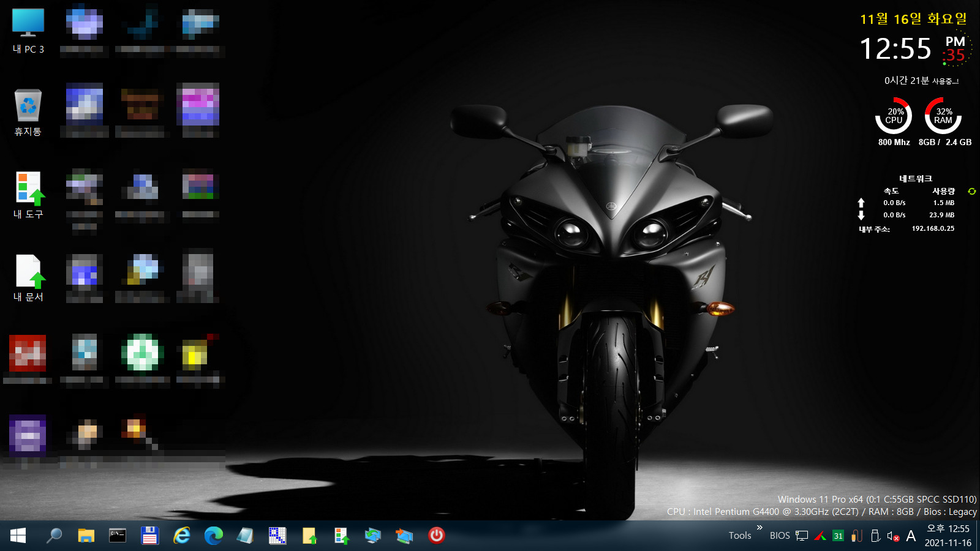Open the Windows Start menu
Image resolution: width=980 pixels, height=551 pixels.
pos(18,536)
